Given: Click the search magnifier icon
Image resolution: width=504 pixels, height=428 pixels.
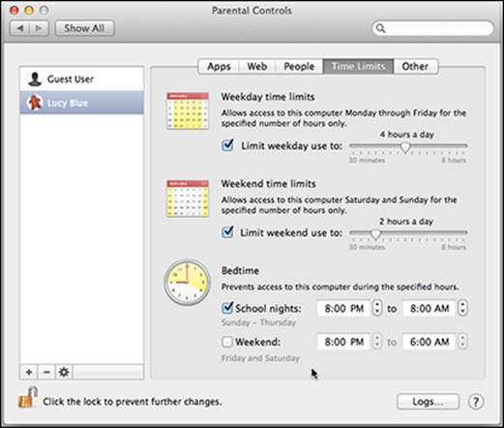Looking at the screenshot, I should (x=381, y=28).
